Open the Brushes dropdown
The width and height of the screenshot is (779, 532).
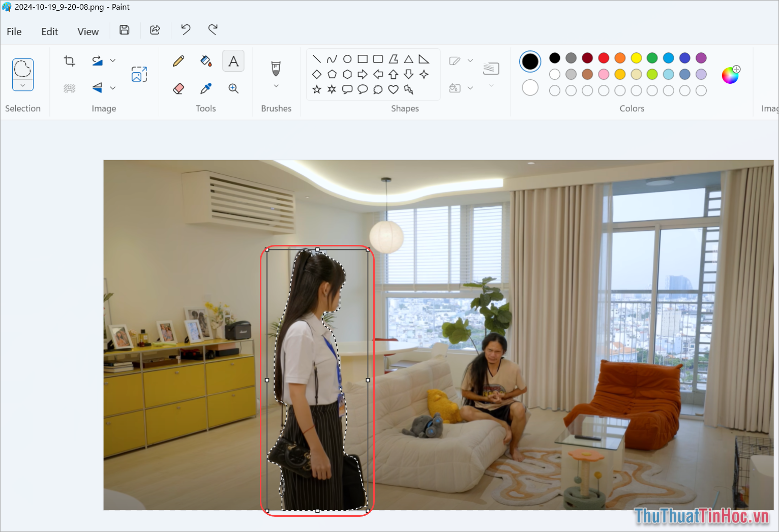(x=276, y=85)
